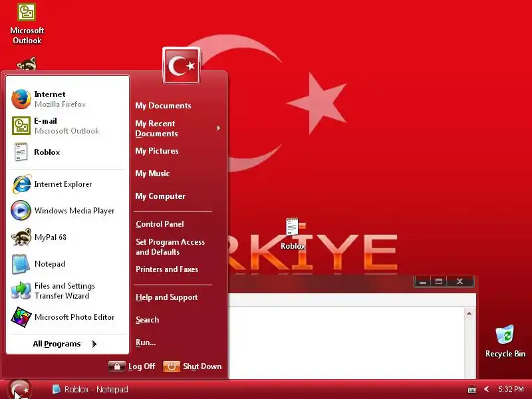The height and width of the screenshot is (399, 532).
Task: Click Notepad scrollbar up arrow
Action: pos(469,313)
